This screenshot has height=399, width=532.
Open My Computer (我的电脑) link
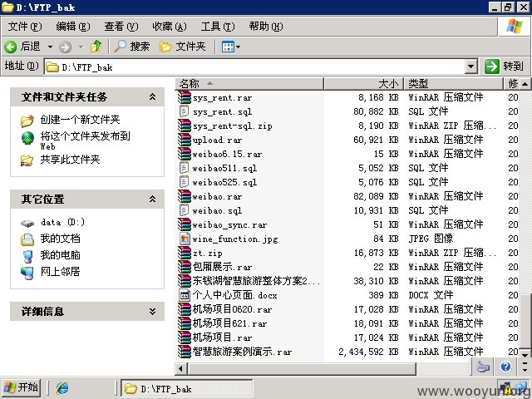tap(60, 255)
